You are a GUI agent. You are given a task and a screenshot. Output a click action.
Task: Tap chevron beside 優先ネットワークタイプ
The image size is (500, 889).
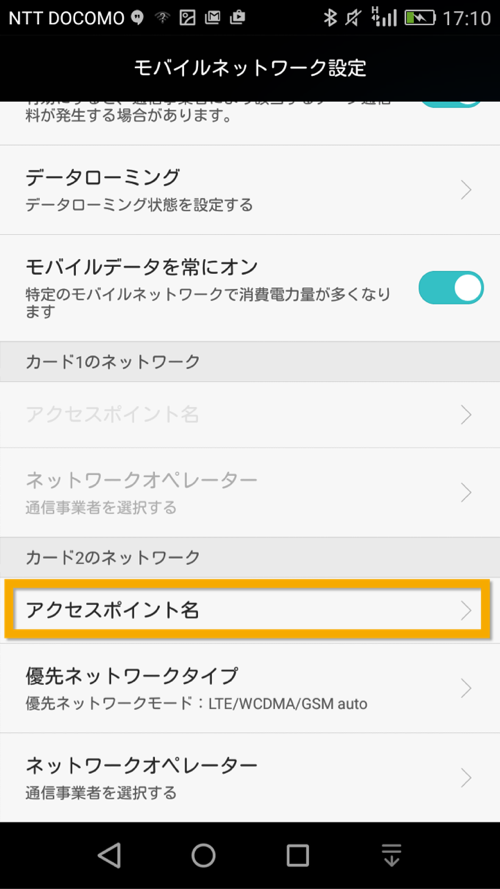pos(466,688)
